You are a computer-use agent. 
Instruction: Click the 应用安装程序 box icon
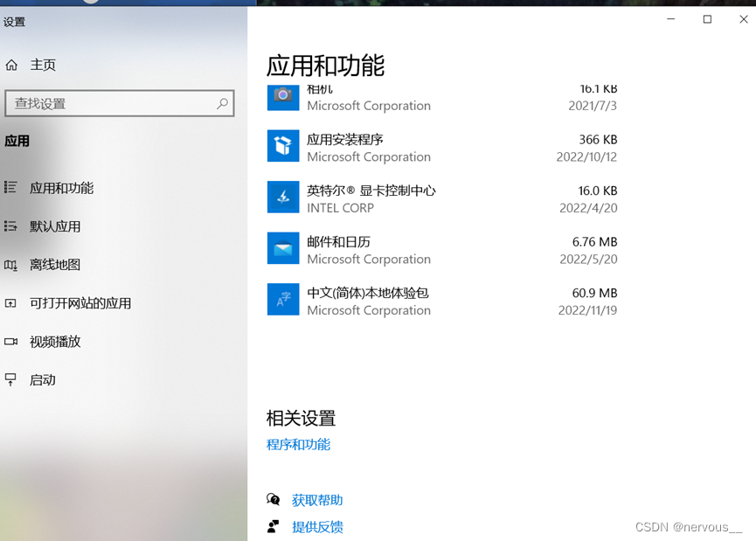[x=283, y=146]
